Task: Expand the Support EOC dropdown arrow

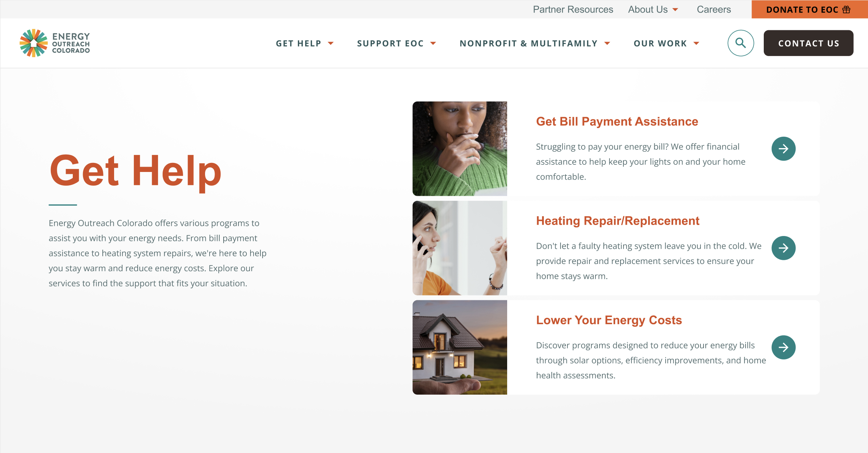Action: [433, 44]
